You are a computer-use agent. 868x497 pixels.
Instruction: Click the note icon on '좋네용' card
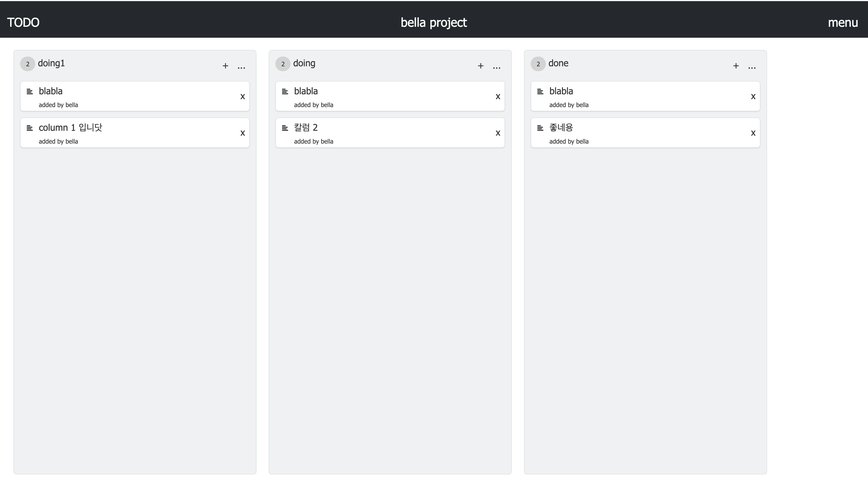tap(540, 128)
